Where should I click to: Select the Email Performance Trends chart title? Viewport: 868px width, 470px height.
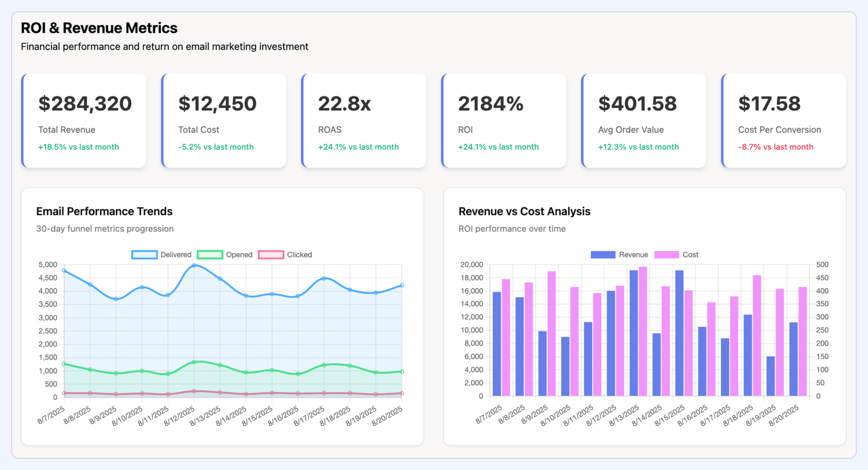[x=104, y=212]
